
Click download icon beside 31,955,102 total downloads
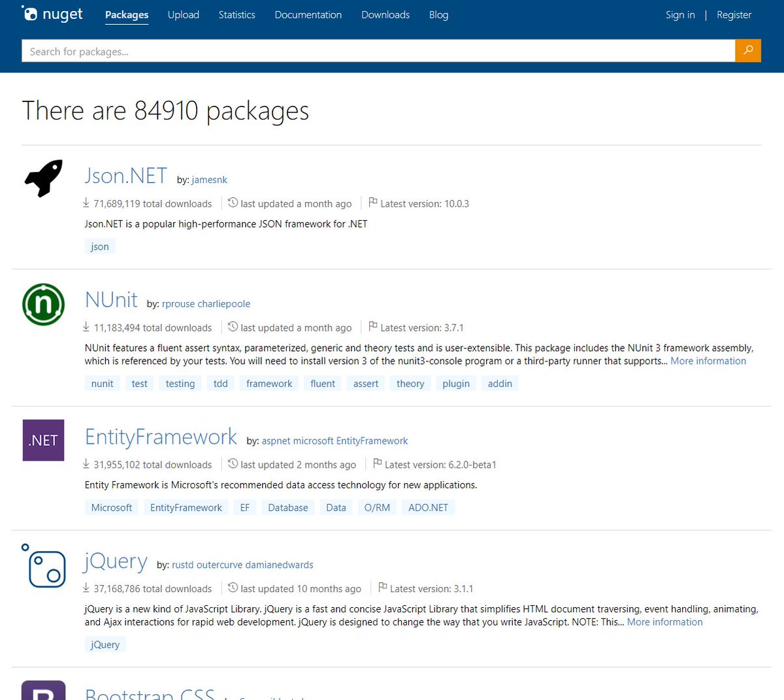pos(86,464)
